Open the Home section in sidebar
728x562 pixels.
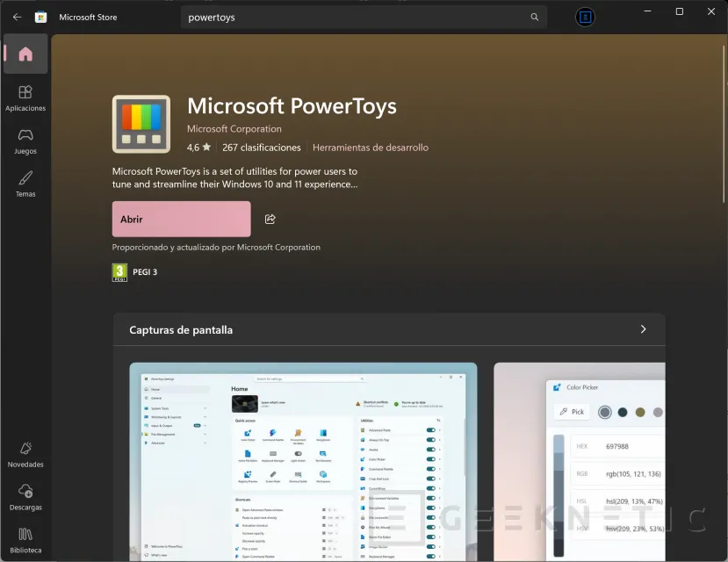[25, 54]
